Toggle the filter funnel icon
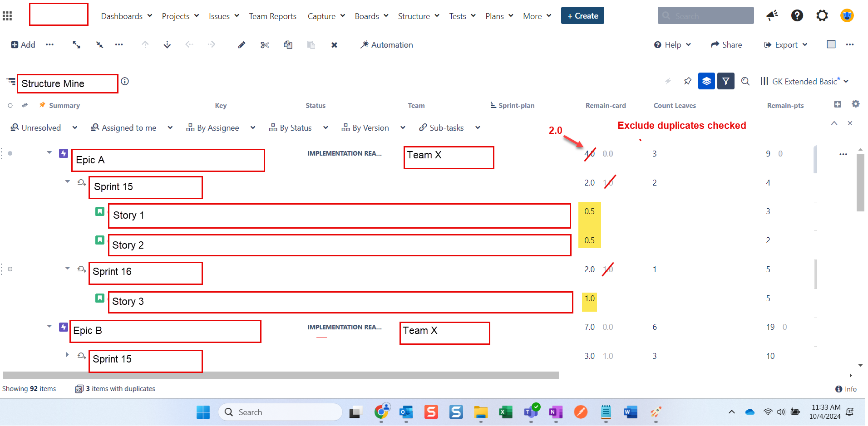The height and width of the screenshot is (426, 868). coord(726,81)
